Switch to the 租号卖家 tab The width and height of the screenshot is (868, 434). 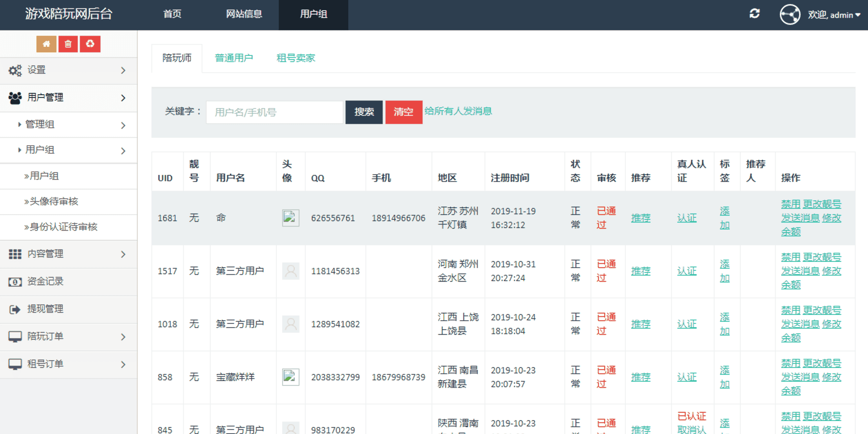coord(296,58)
